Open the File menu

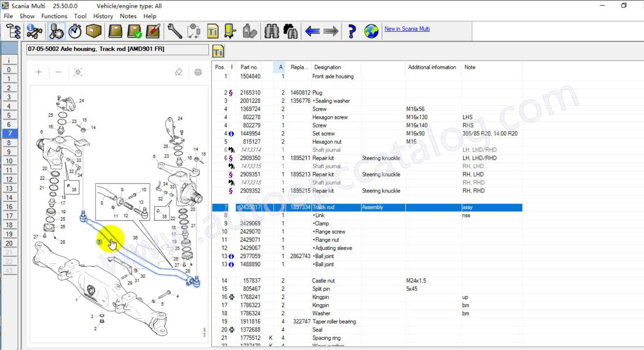[8, 16]
